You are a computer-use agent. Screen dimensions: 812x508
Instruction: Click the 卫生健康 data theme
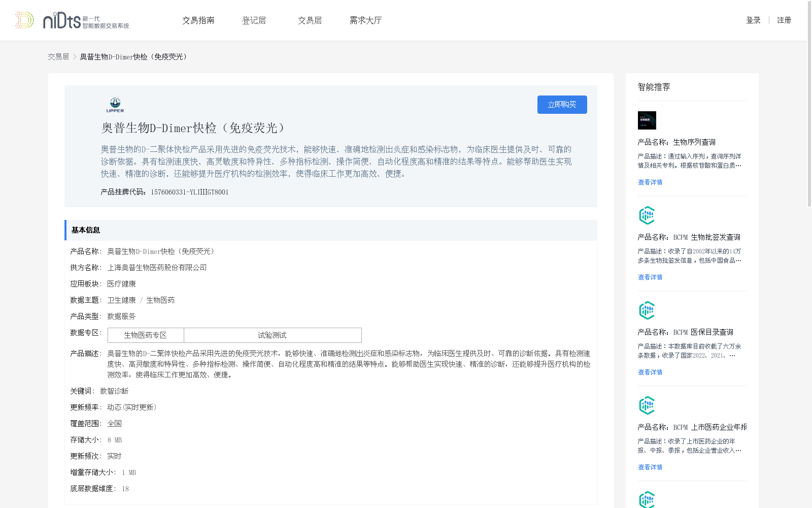[x=121, y=300]
